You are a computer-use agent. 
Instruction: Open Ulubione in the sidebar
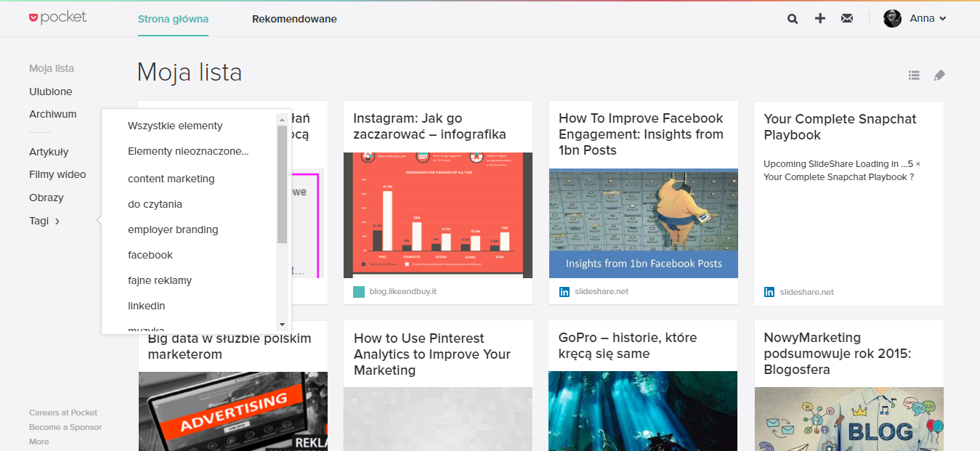51,92
